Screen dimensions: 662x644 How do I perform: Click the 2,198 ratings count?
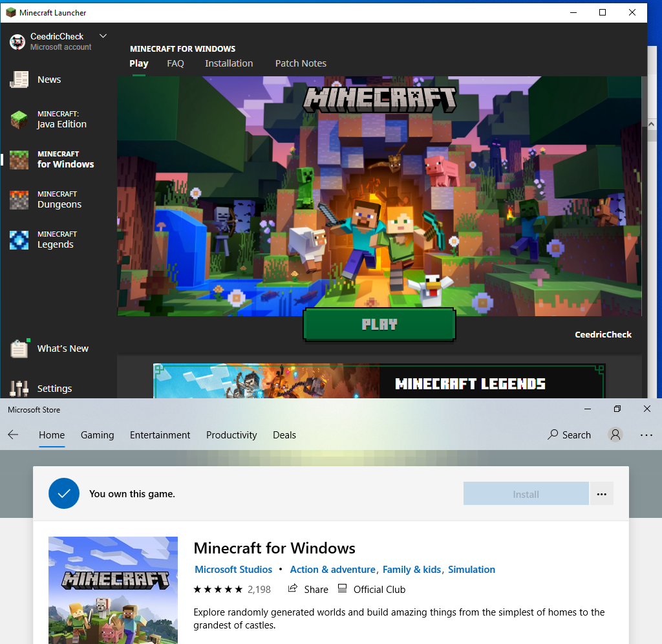point(259,590)
